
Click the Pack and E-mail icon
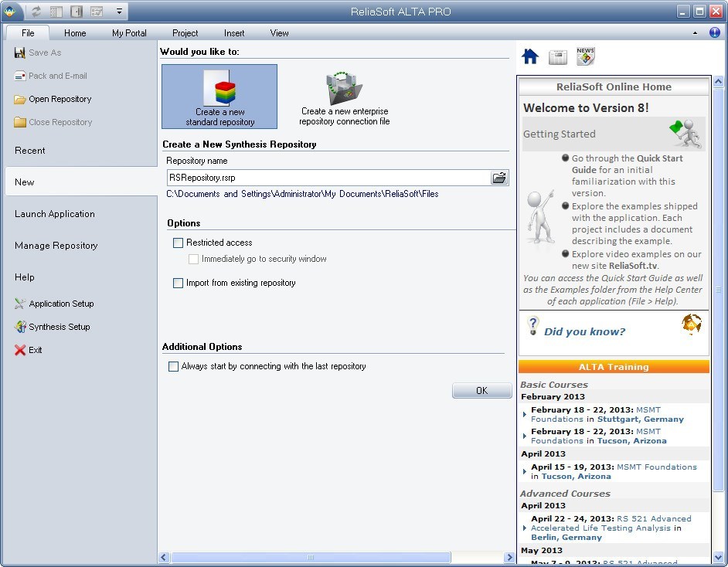tap(19, 76)
